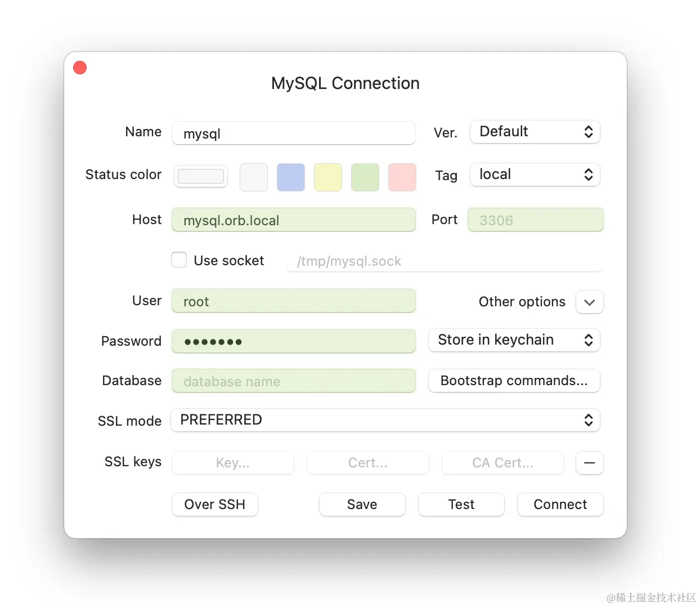The height and width of the screenshot is (607, 700).
Task: Choose an SSL Key file
Action: click(232, 463)
